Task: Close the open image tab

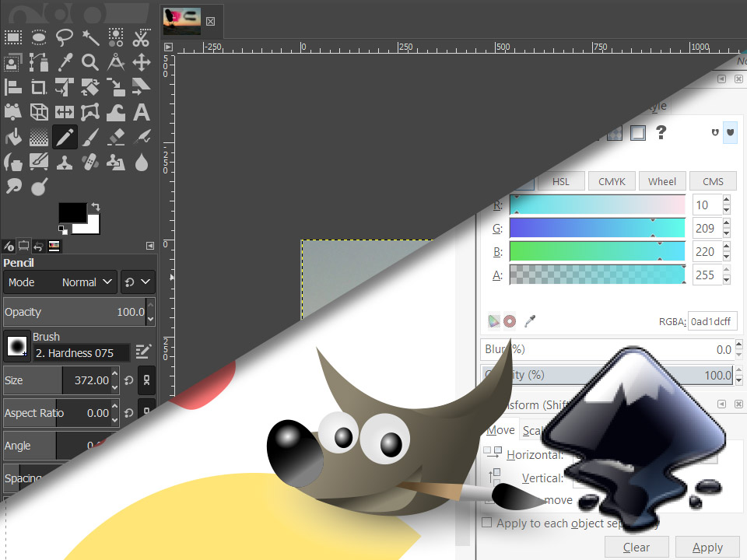Action: 211,22
